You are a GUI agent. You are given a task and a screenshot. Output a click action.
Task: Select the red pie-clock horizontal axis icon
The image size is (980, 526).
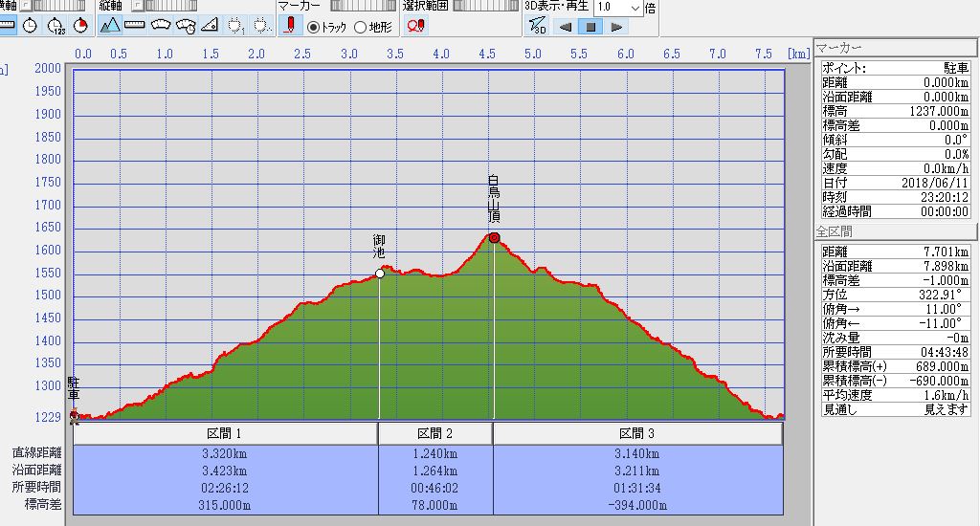pyautogui.click(x=80, y=26)
